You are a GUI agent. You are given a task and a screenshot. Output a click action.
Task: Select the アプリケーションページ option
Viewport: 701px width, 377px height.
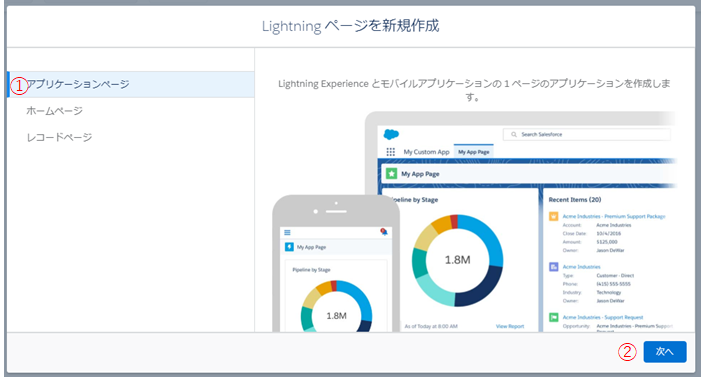[x=131, y=84]
